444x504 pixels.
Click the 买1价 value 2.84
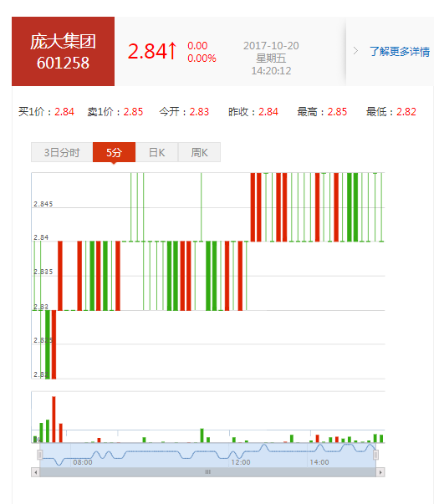pos(64,112)
